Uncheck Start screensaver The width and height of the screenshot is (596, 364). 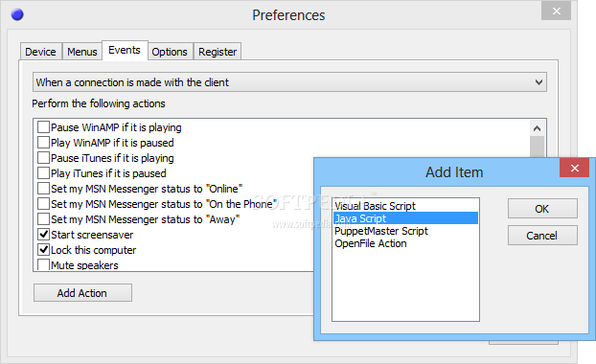click(44, 235)
